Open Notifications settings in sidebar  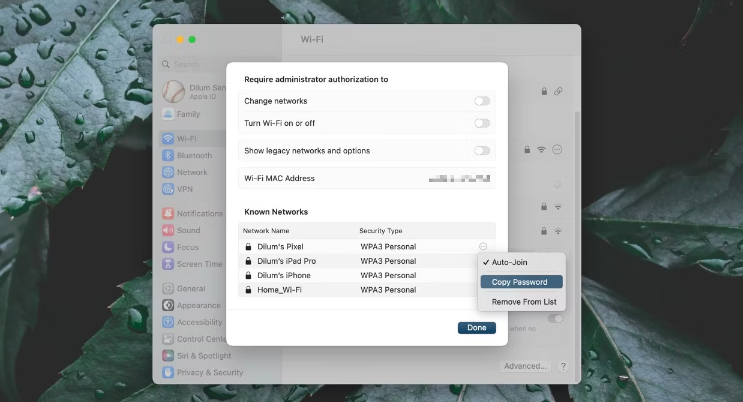pos(193,213)
